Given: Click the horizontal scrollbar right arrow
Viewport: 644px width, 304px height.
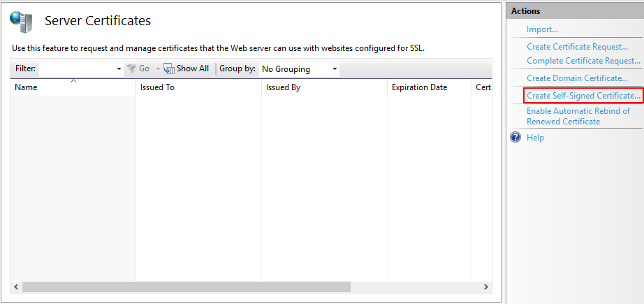Looking at the screenshot, I should [x=486, y=287].
